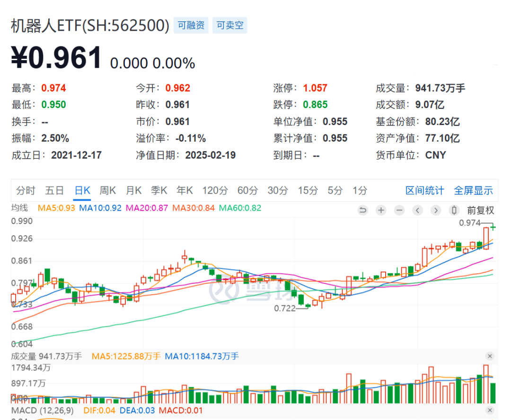The height and width of the screenshot is (420, 511).
Task: Close the MACD indicator panel
Action: 490,411
